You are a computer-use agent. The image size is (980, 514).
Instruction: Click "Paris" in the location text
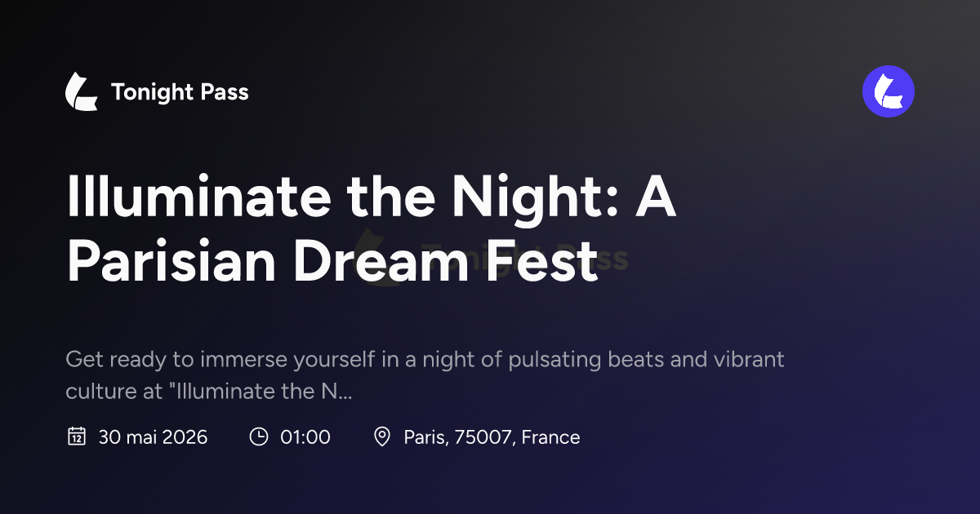click(x=425, y=437)
